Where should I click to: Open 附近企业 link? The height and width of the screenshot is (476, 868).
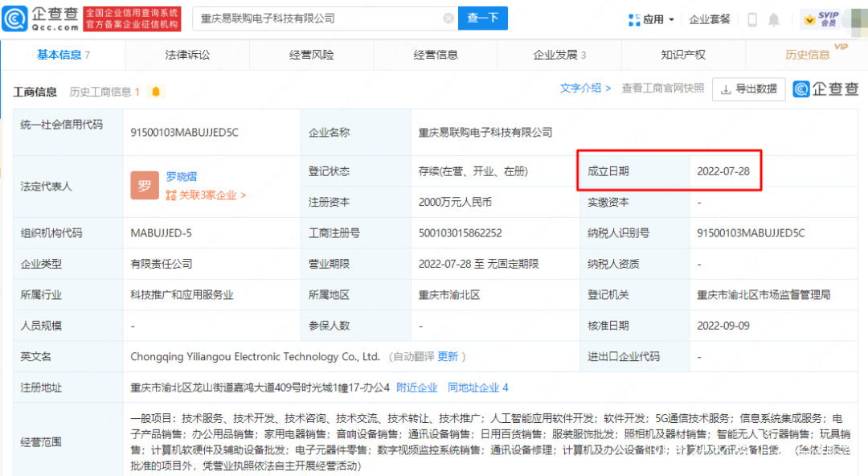tap(417, 388)
